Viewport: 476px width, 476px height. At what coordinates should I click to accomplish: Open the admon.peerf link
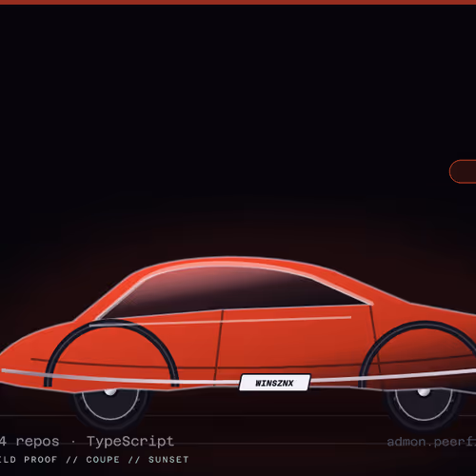(431, 442)
